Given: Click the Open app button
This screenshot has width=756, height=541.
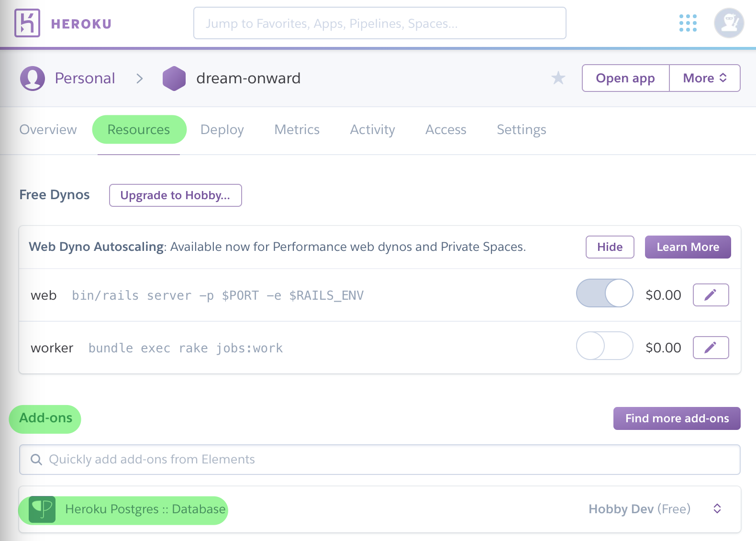Looking at the screenshot, I should [625, 78].
